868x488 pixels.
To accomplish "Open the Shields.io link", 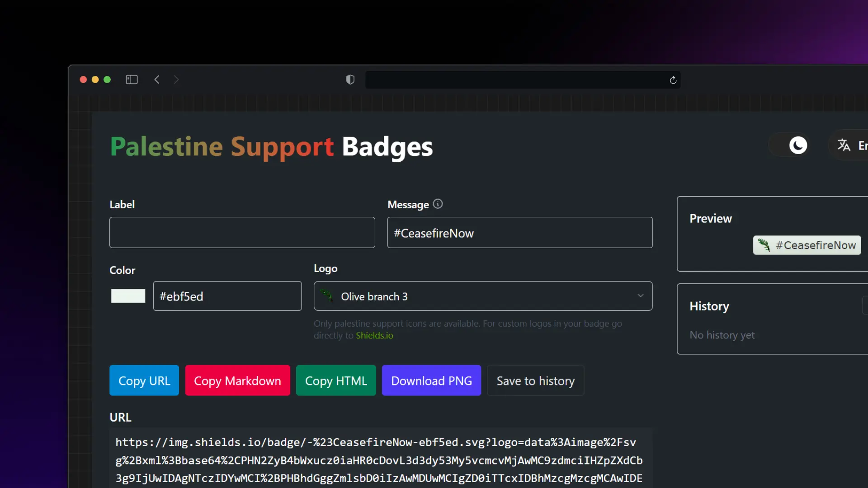I will pos(374,336).
